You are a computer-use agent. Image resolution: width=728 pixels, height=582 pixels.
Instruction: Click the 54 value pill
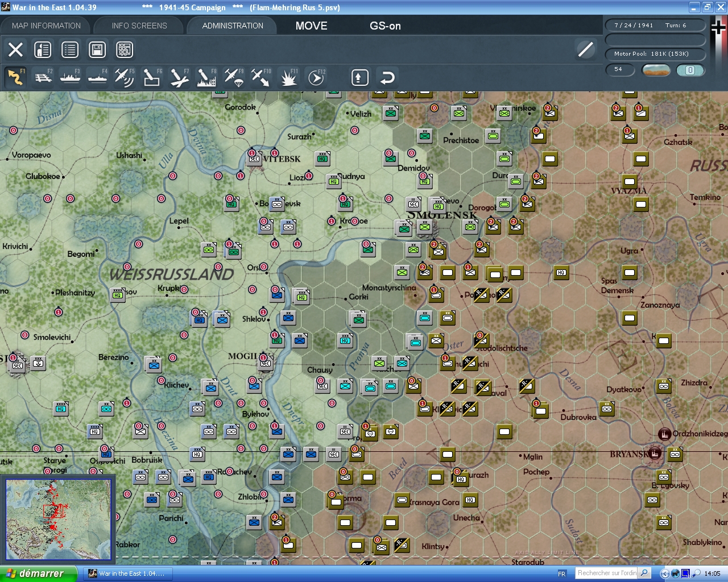[621, 69]
